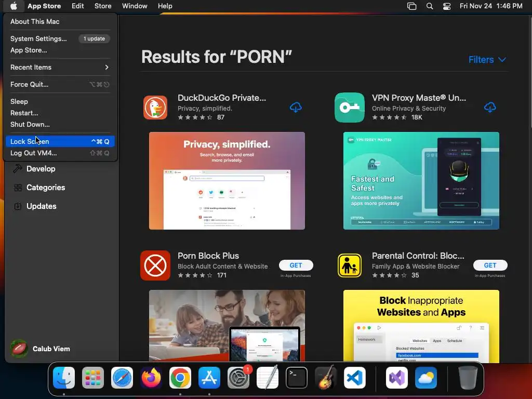Image resolution: width=532 pixels, height=399 pixels.
Task: Go to Categories section in sidebar
Action: [x=46, y=188]
